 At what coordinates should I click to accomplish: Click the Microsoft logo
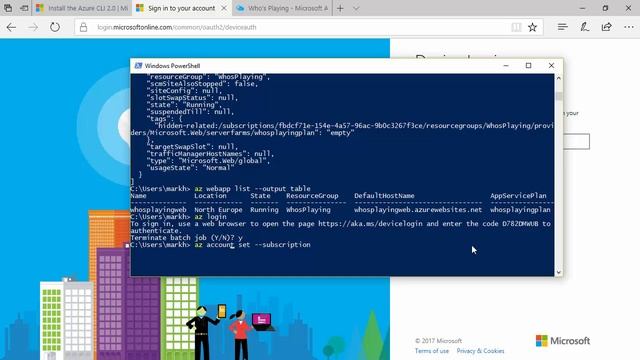coord(563,341)
